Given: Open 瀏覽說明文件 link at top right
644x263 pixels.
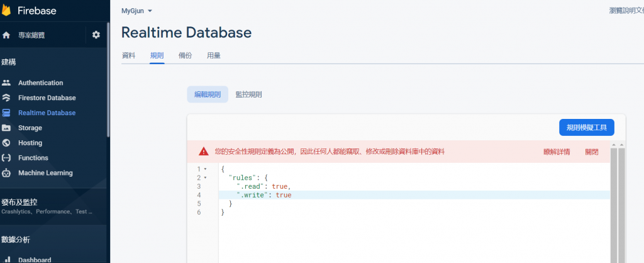Looking at the screenshot, I should [626, 11].
